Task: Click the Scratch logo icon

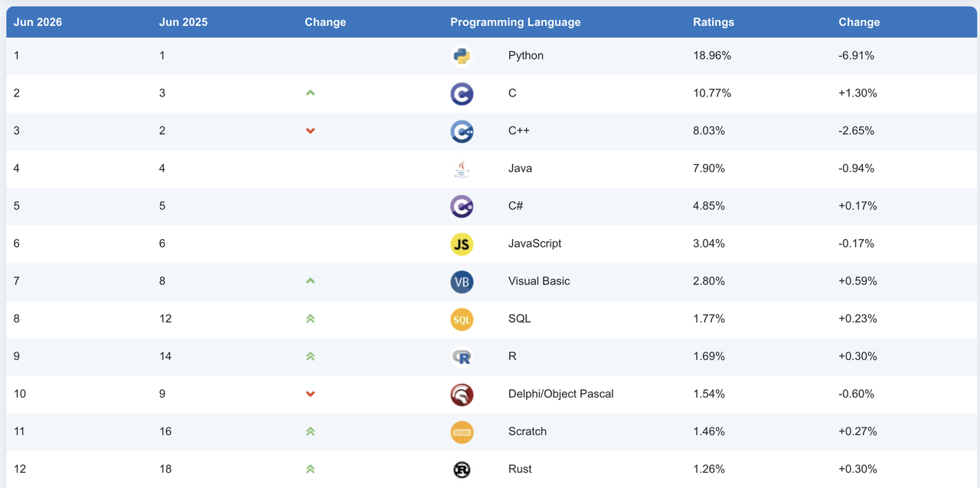Action: (462, 431)
